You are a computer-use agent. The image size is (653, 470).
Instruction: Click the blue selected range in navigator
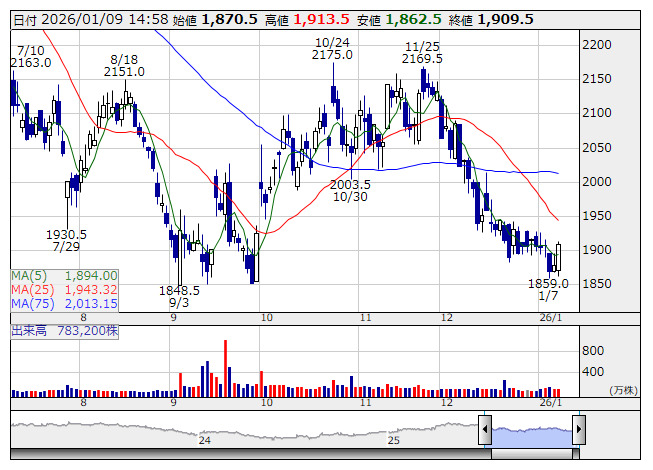point(532,437)
